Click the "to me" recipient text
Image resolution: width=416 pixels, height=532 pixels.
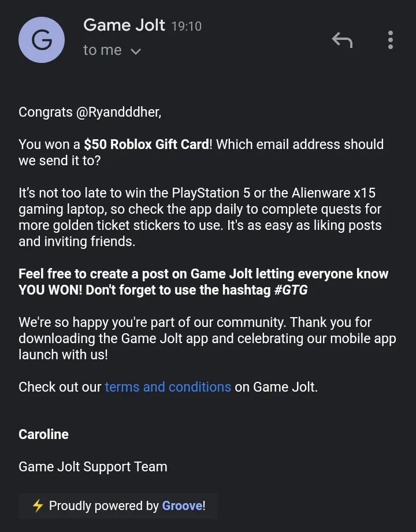click(102, 50)
